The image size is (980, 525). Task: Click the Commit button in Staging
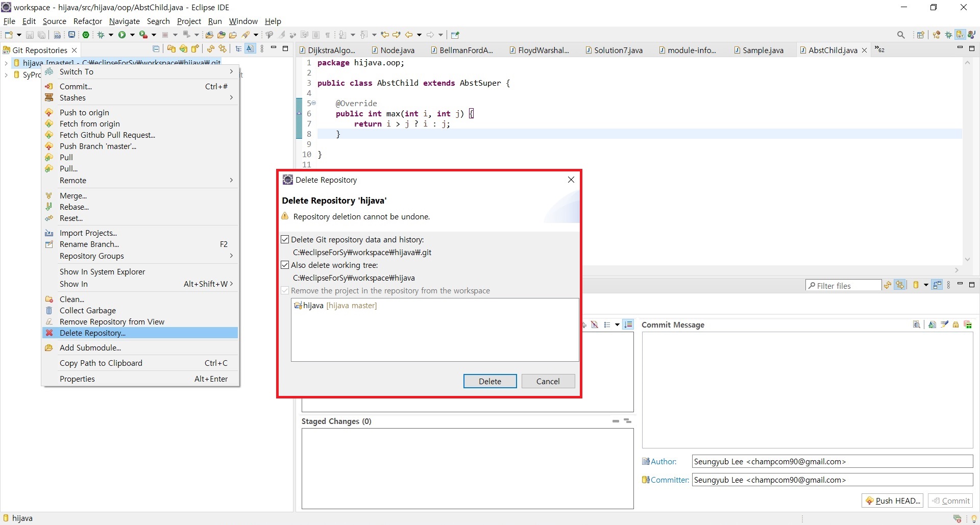pos(950,501)
